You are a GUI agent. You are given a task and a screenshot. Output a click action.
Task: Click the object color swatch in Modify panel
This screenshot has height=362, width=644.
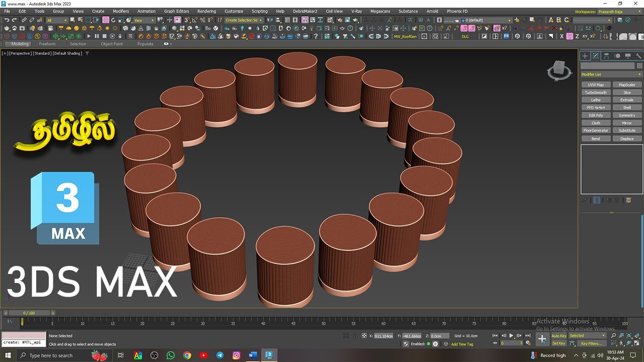click(639, 65)
